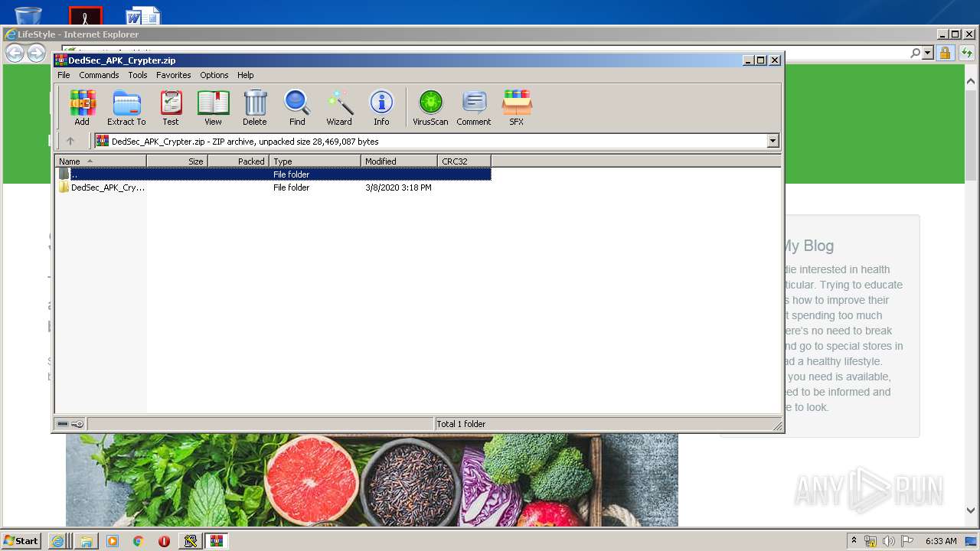Sort by Type column header

[x=315, y=161]
